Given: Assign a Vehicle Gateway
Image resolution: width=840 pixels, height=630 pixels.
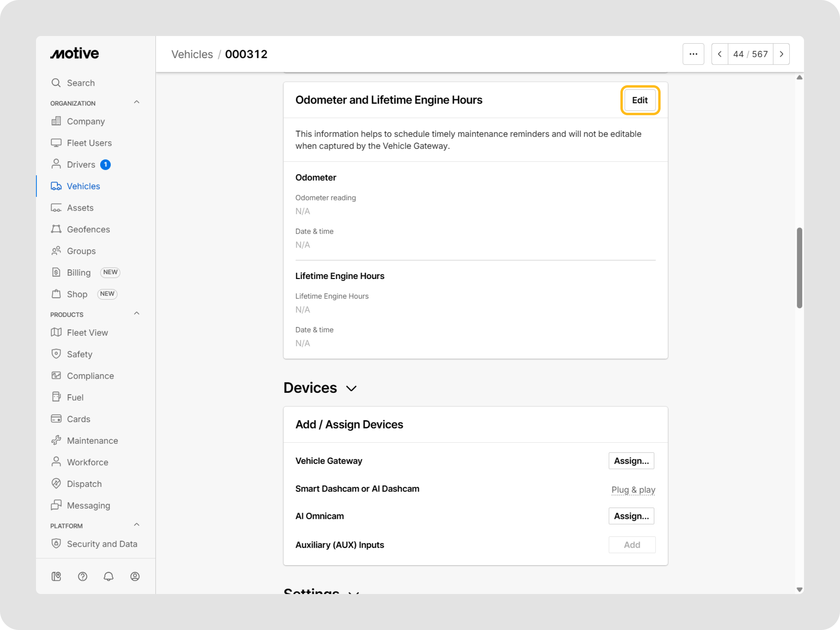Looking at the screenshot, I should [x=631, y=460].
